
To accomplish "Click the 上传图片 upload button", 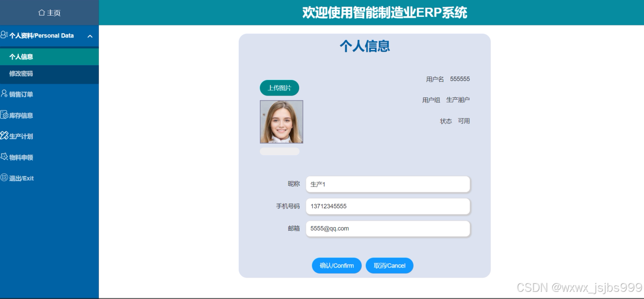I will [280, 88].
